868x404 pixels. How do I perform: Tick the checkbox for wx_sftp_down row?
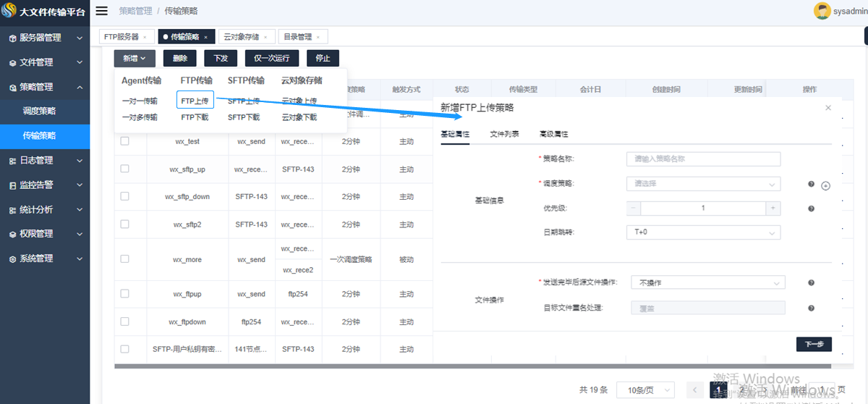click(x=124, y=196)
